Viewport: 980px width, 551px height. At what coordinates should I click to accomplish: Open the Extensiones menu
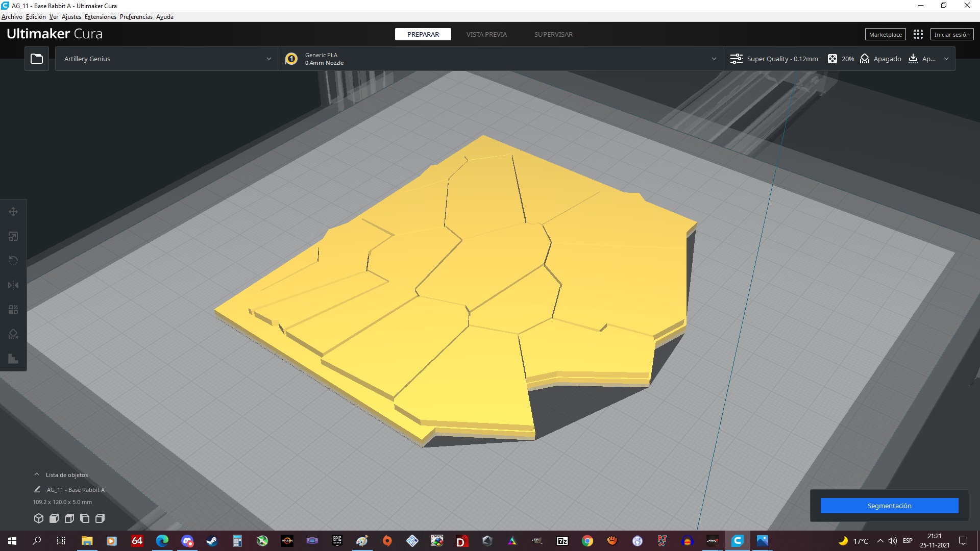point(100,17)
